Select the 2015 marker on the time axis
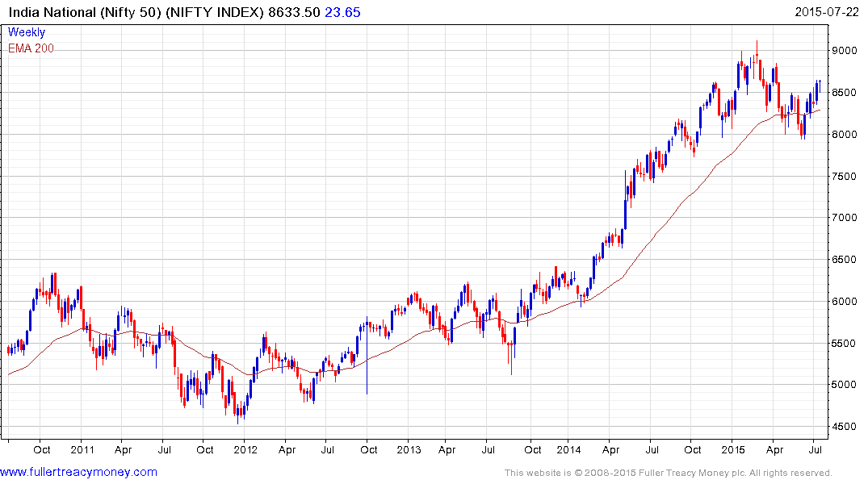868x484 pixels. tap(733, 449)
